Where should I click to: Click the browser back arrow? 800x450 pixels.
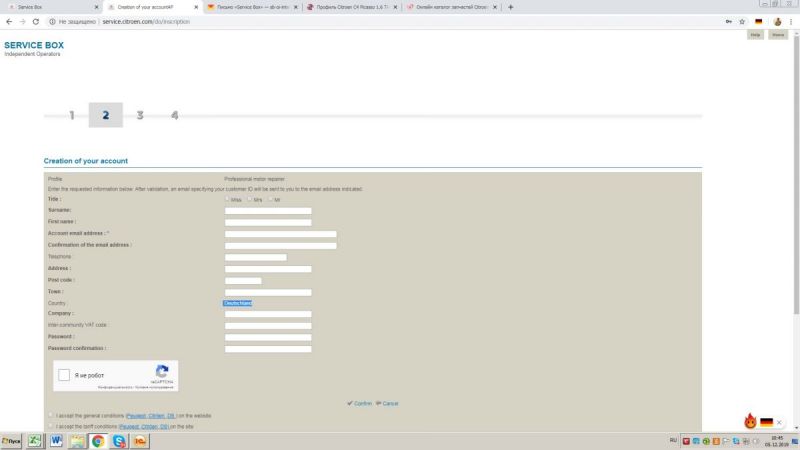[x=8, y=21]
